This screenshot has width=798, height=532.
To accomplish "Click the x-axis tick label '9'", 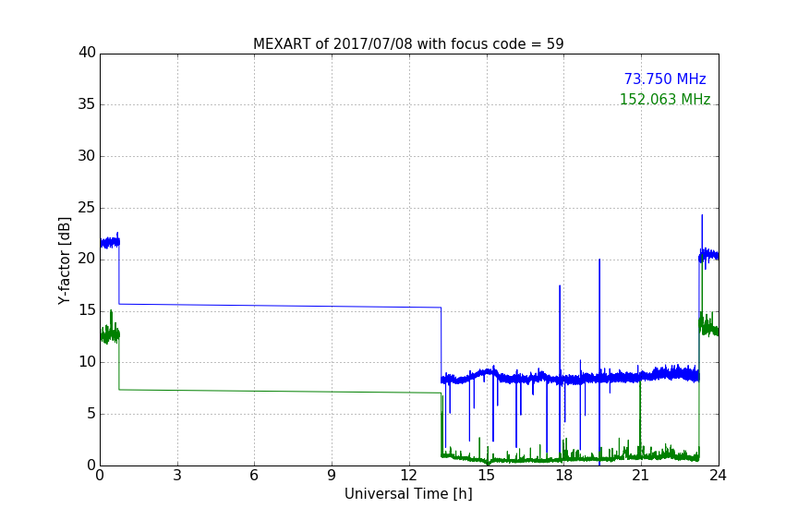I will (x=332, y=476).
